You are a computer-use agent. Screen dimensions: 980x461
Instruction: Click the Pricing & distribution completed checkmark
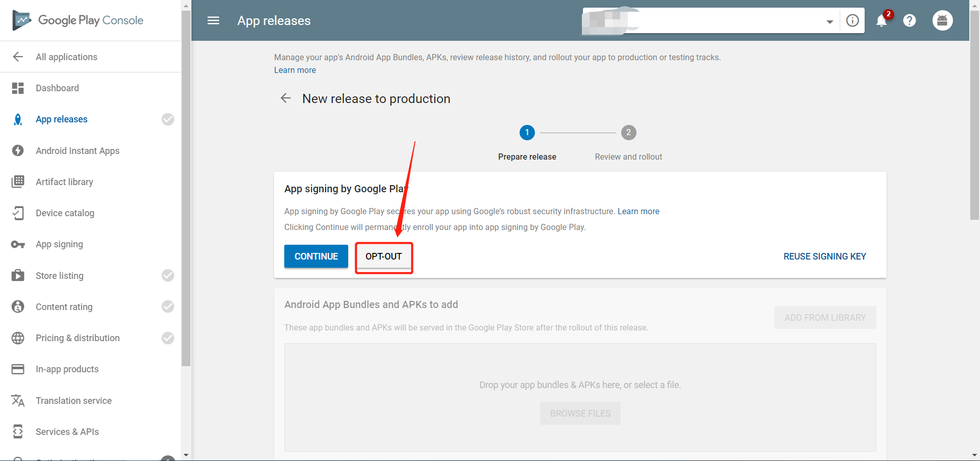point(168,338)
